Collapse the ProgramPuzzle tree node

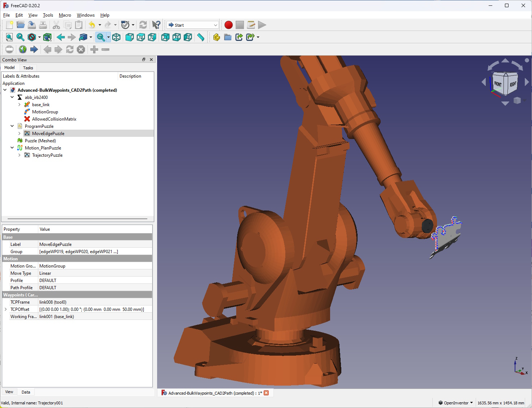coord(12,126)
